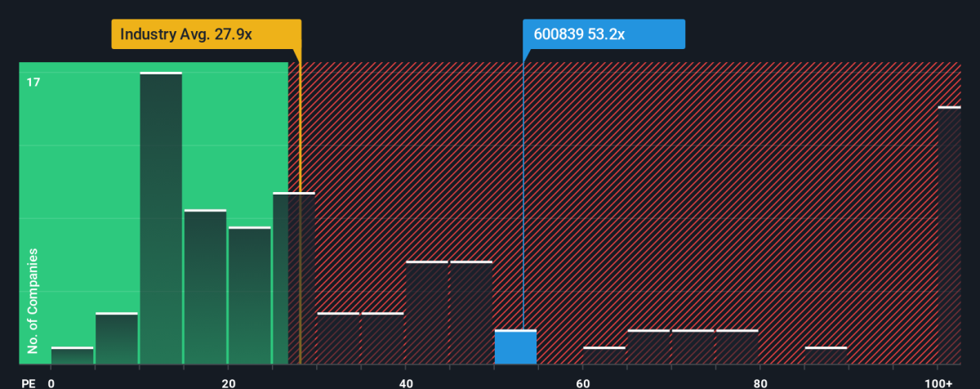The image size is (980, 389).
Task: Click the 5-10 PE histogram bar
Action: (117, 338)
